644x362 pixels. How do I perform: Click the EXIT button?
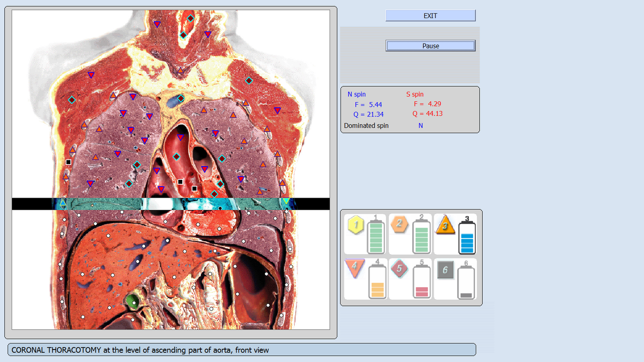[x=430, y=16]
